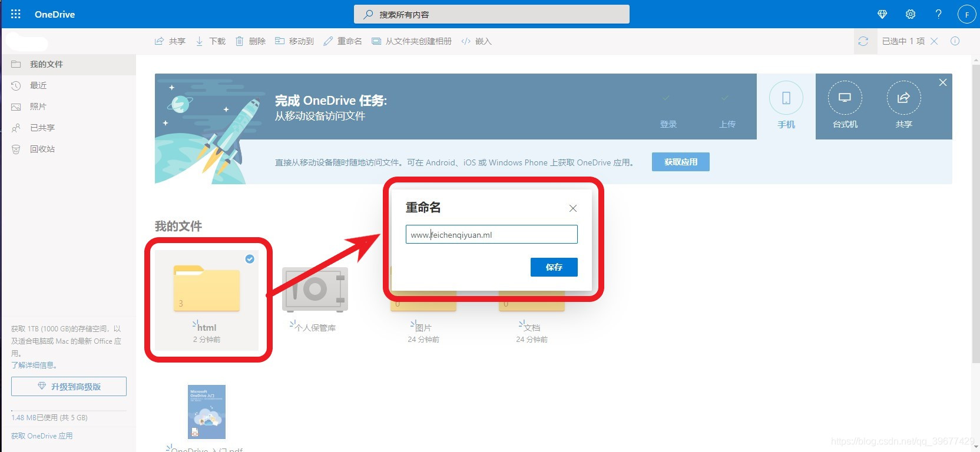980x452 pixels.
Task: Open the premium diamond icon in header
Action: coord(882,14)
